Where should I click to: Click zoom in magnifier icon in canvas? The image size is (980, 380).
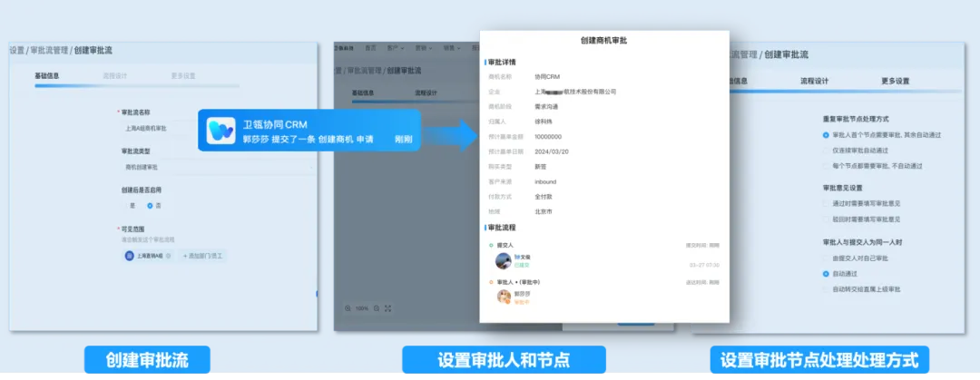pos(376,308)
